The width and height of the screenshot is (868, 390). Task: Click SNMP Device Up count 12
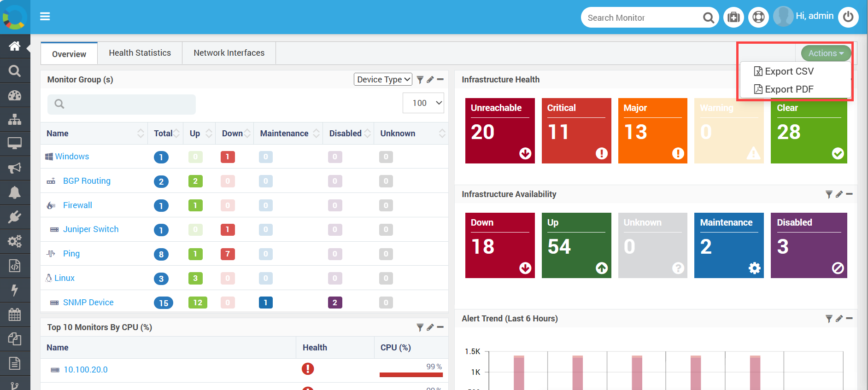[x=198, y=303]
